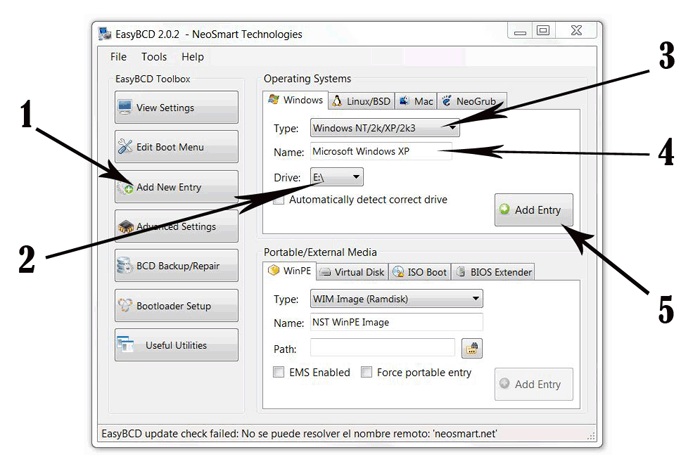Click the empty Path input field
The width and height of the screenshot is (700, 464).
tap(383, 347)
